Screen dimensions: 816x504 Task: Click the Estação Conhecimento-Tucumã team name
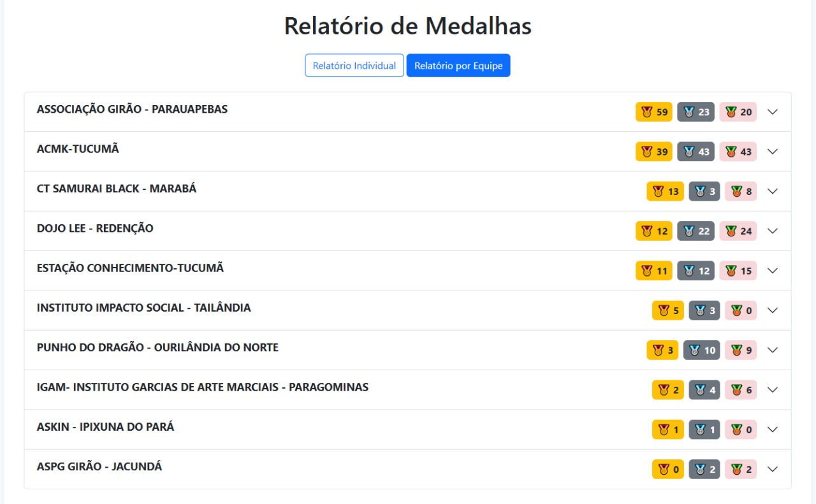coord(130,268)
